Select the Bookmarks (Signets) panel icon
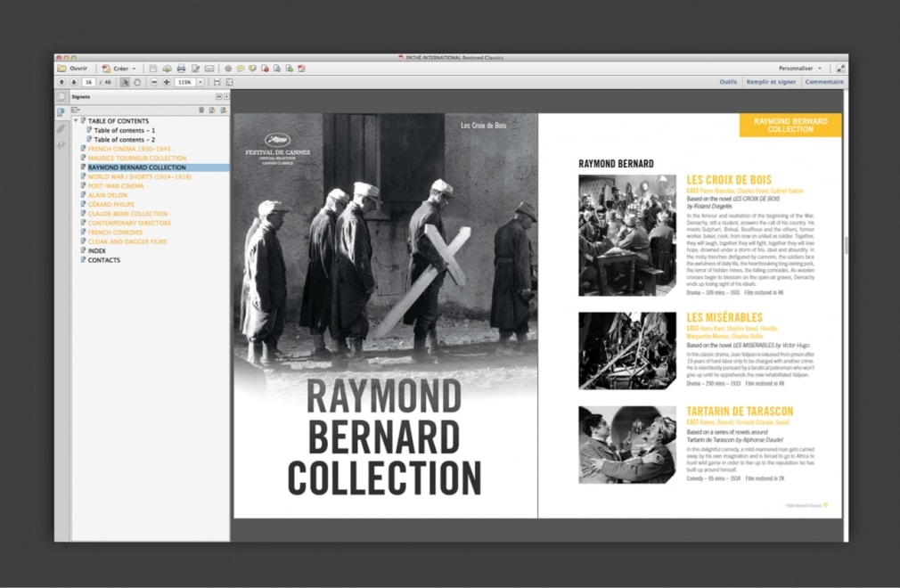This screenshot has width=900, height=588. click(61, 111)
